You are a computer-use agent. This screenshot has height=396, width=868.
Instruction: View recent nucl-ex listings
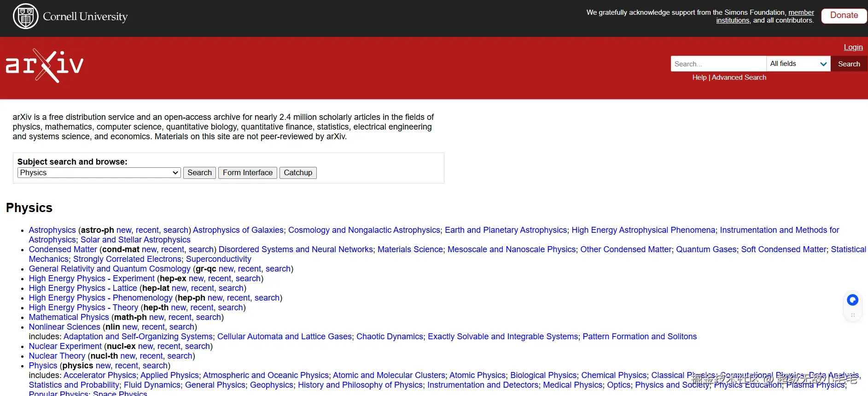169,346
